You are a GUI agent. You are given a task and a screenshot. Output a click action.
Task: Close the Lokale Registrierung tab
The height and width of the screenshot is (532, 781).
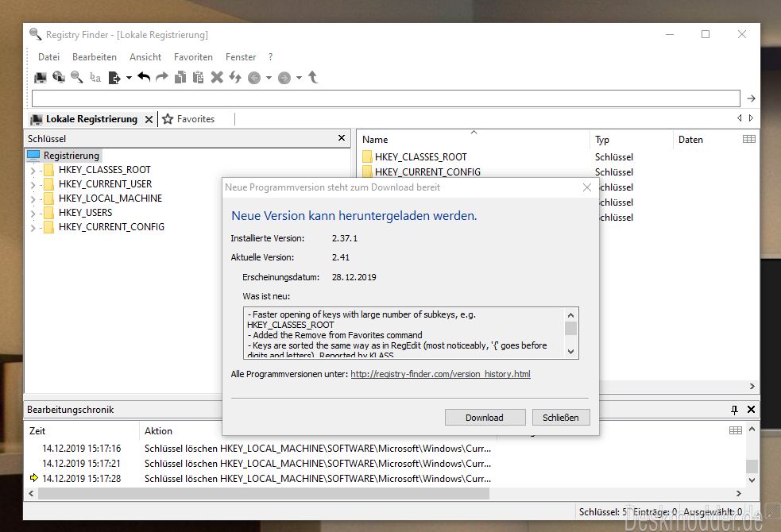click(149, 119)
